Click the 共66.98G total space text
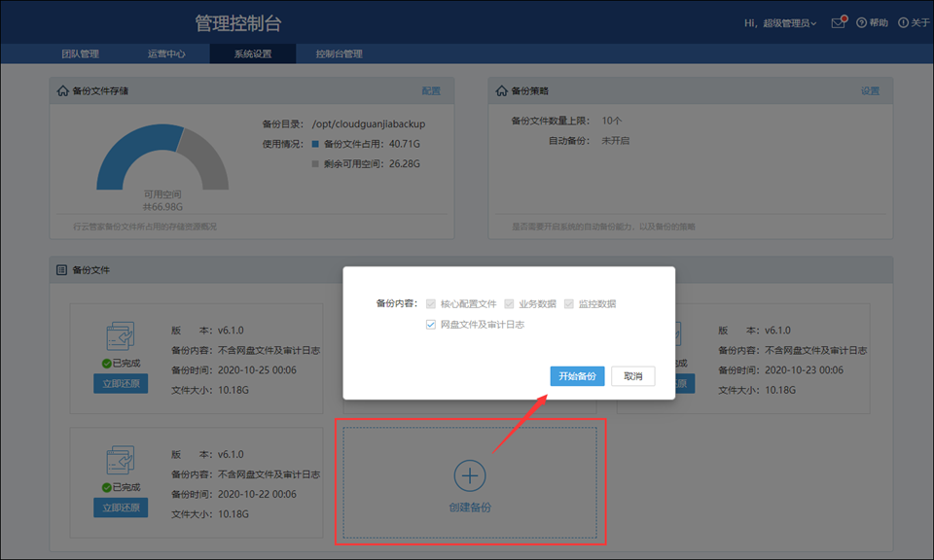 coord(162,207)
